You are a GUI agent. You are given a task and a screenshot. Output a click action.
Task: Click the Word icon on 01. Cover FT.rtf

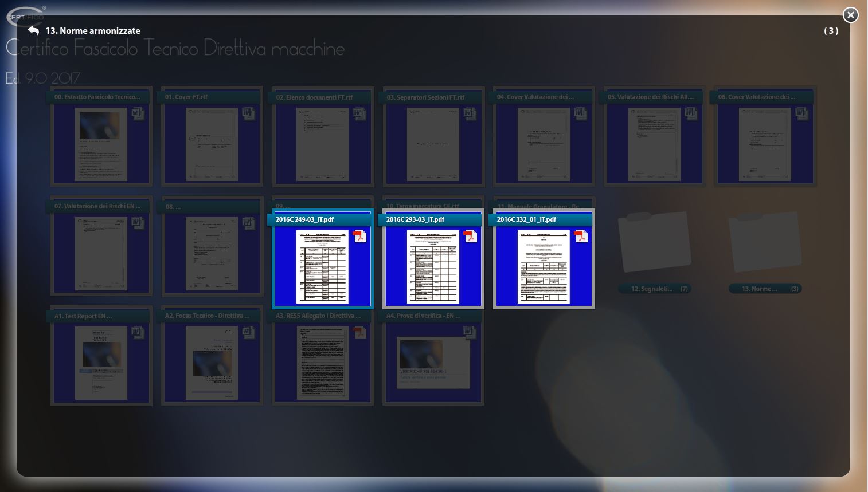point(248,113)
